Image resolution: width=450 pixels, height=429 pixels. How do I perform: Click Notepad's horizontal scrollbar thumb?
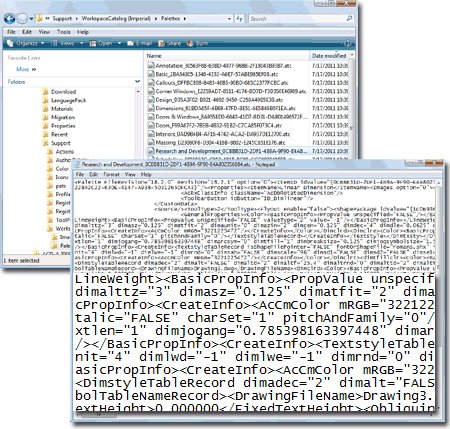[99, 415]
